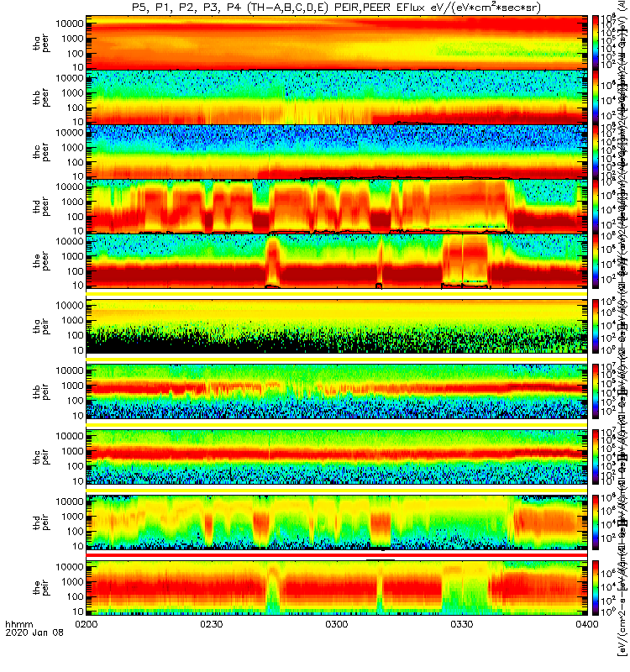This screenshot has height=672, width=630.
Task: Click the 10000 tick on tha peer axis
Action: point(70,24)
